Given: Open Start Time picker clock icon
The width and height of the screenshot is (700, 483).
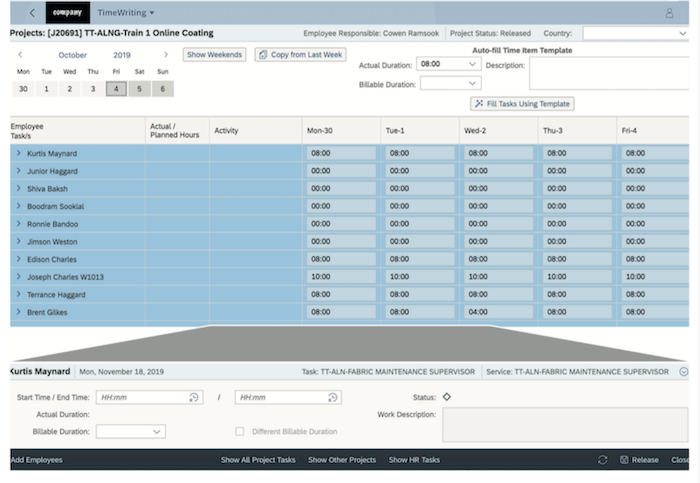Looking at the screenshot, I should pos(194,397).
